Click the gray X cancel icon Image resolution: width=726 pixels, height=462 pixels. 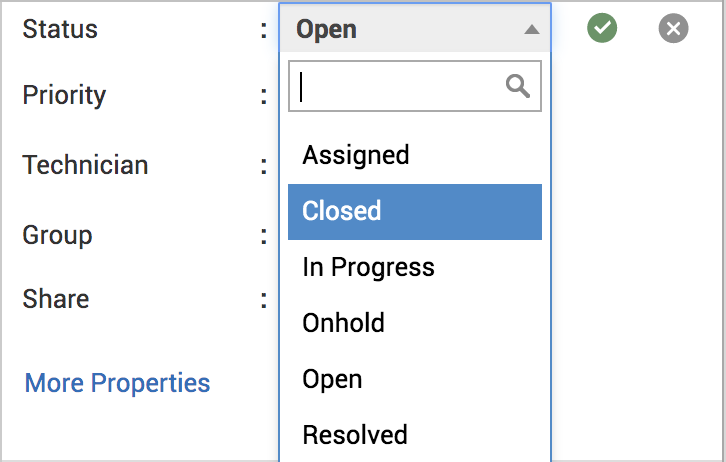click(x=674, y=29)
